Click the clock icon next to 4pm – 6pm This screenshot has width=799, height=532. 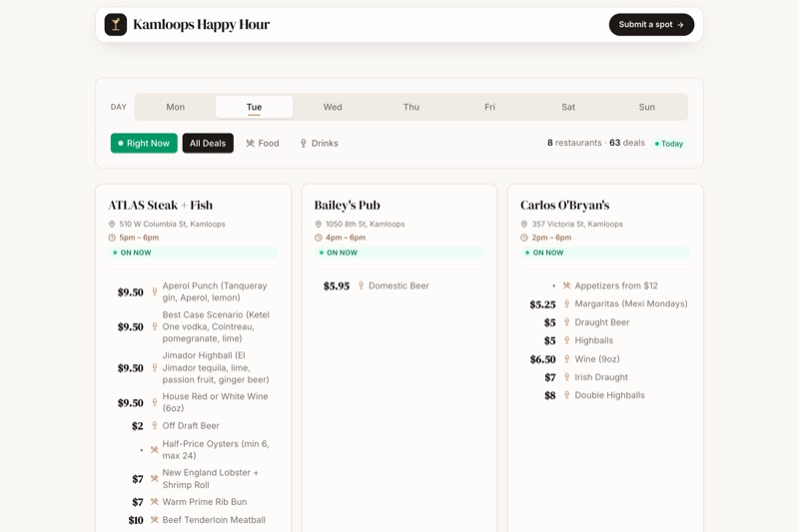(319, 238)
